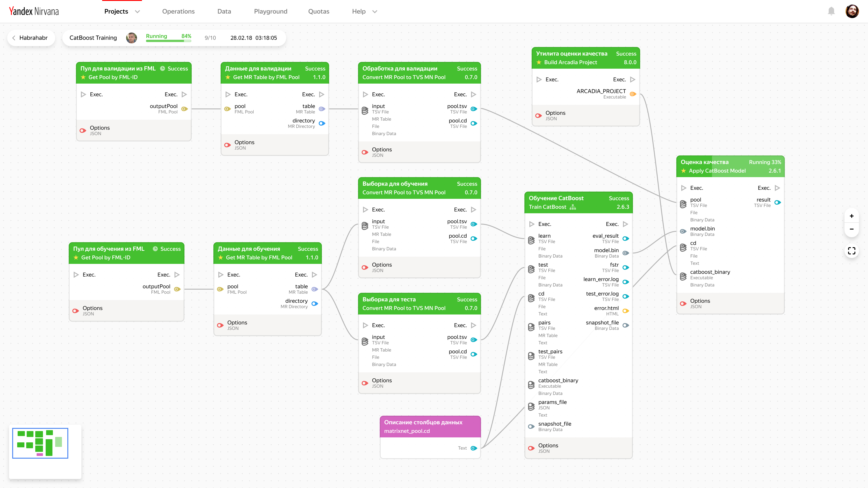Screen dimensions: 868x488
Task: Toggle fullscreen canvas view
Action: pyautogui.click(x=851, y=251)
